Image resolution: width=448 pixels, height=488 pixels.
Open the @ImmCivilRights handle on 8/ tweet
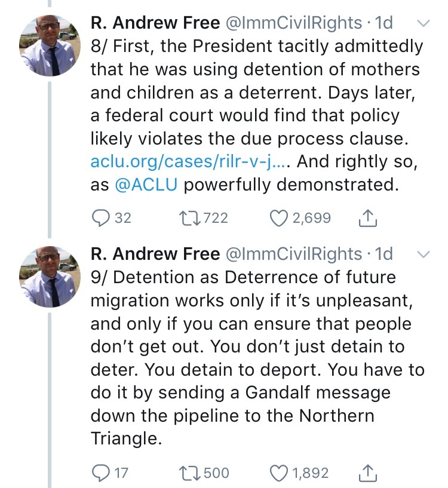click(292, 23)
